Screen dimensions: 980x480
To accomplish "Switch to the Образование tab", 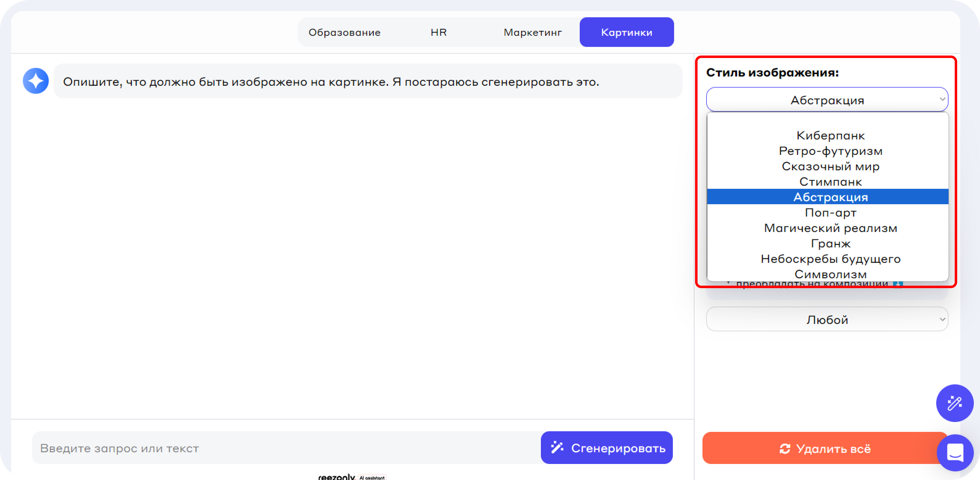I will [344, 32].
